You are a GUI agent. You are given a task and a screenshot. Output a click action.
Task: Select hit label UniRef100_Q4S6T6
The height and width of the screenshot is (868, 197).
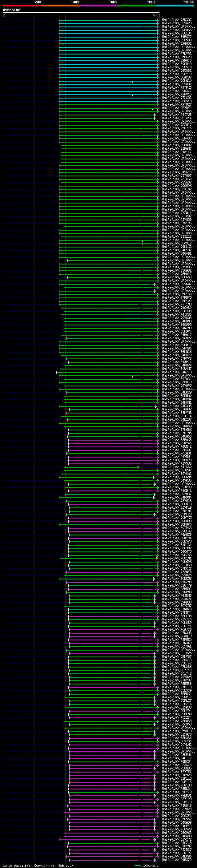(176, 172)
